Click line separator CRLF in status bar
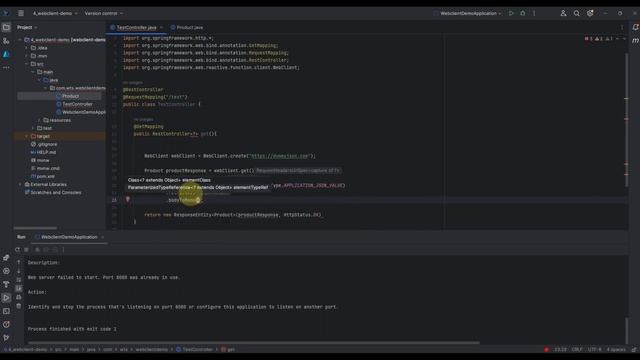Viewport: 640px width, 360px height. [577, 349]
